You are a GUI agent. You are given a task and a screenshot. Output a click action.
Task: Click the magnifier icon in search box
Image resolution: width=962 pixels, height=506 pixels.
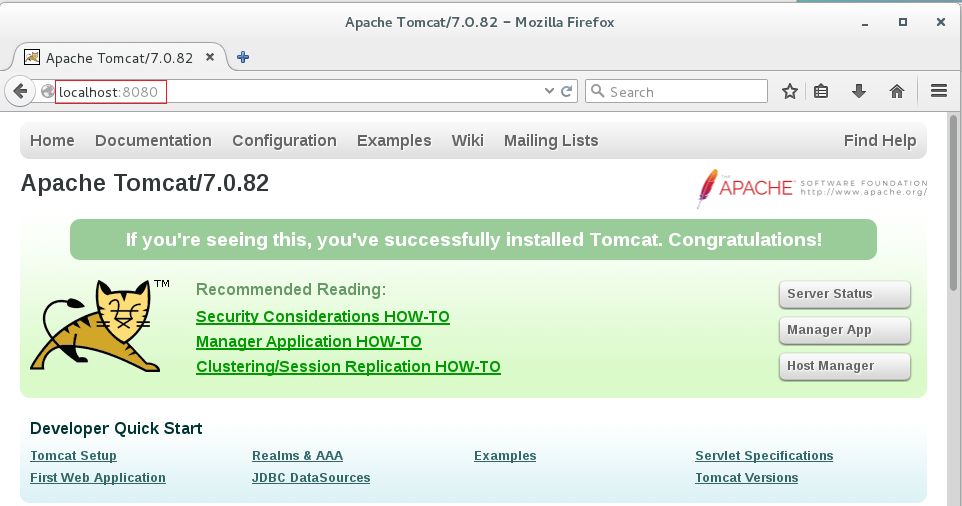(597, 91)
